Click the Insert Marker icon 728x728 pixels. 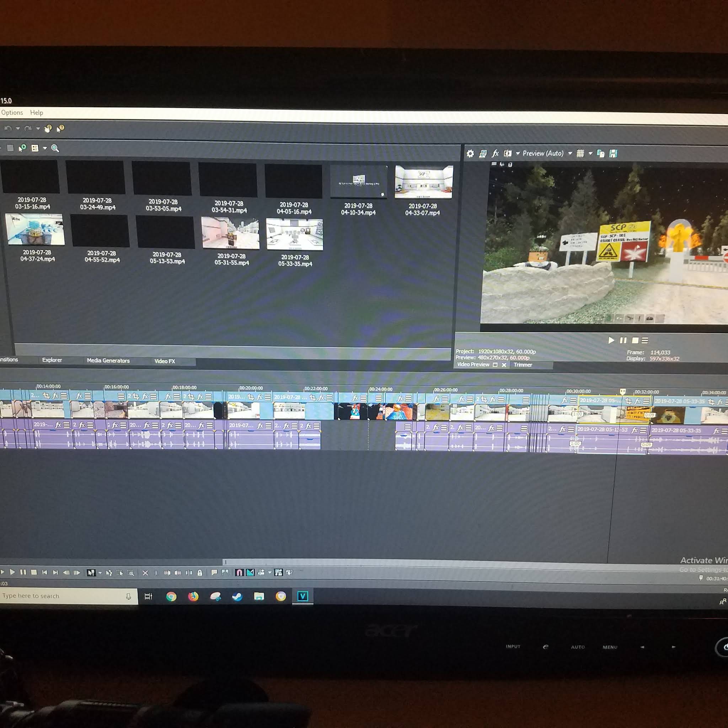(x=214, y=573)
